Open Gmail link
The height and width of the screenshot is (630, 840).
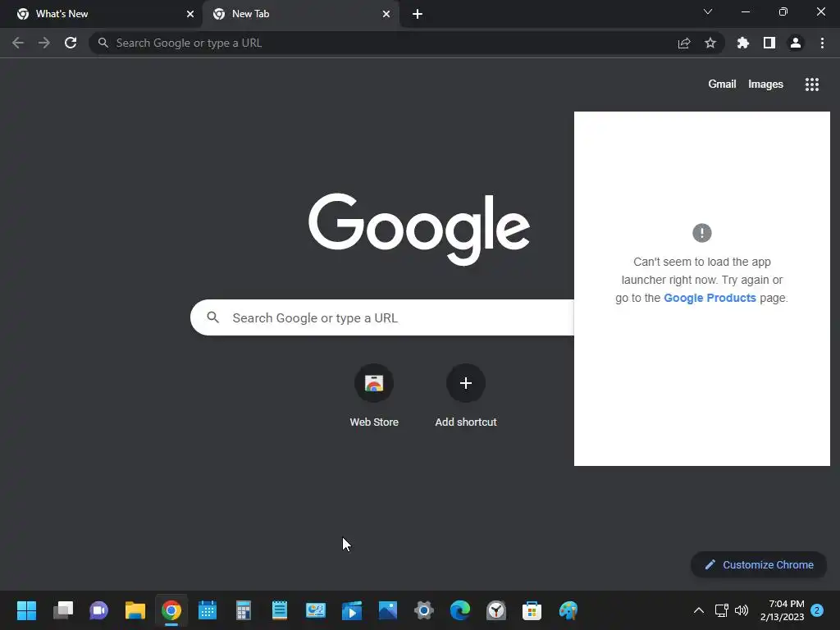click(722, 84)
